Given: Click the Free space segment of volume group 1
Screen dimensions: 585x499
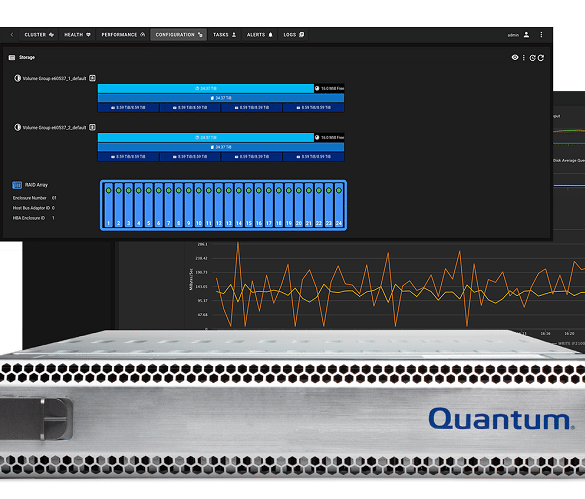Looking at the screenshot, I should [329, 88].
